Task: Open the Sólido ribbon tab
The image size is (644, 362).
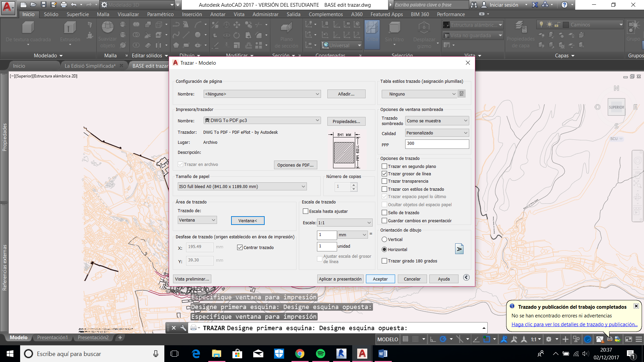Action: click(51, 14)
